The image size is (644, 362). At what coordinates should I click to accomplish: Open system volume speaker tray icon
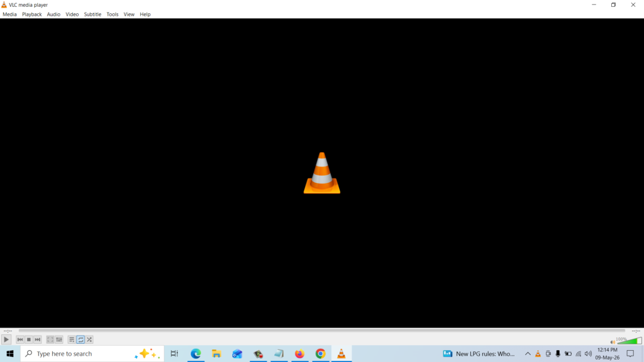coord(588,353)
